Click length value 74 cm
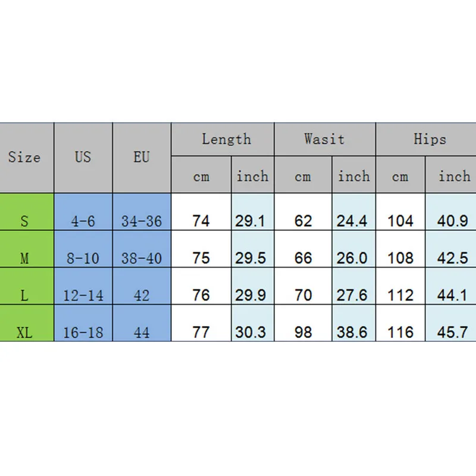Viewport: 476px width, 476px height. click(202, 221)
